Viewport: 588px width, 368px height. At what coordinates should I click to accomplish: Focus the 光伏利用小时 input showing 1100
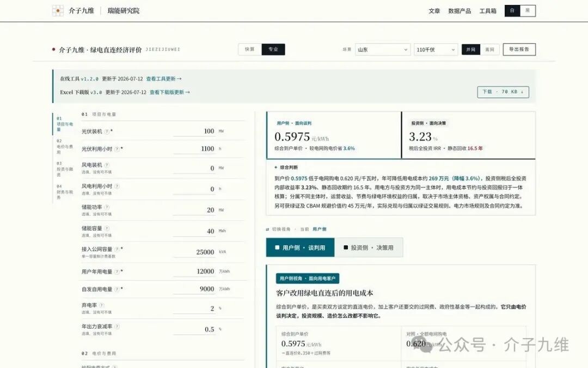click(x=194, y=149)
